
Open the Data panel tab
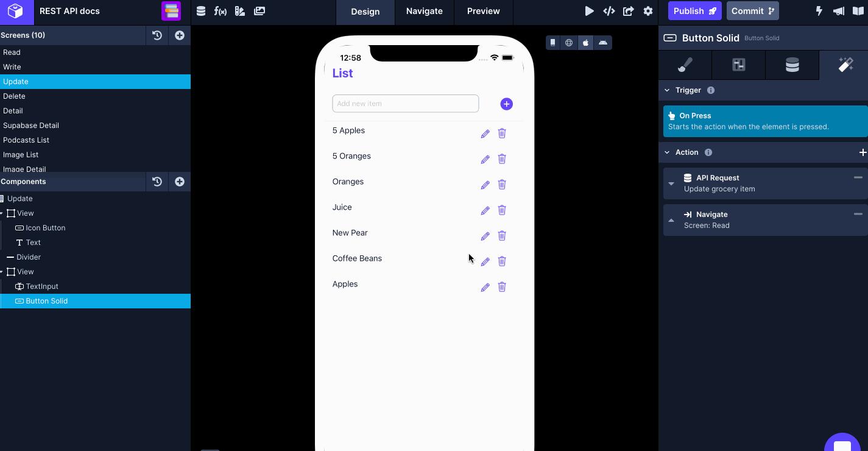click(x=792, y=65)
